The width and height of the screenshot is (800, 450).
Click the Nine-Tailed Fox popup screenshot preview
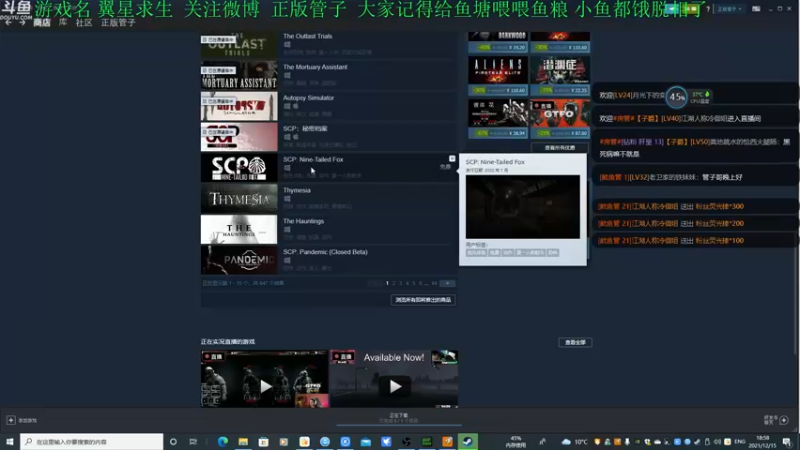pyautogui.click(x=522, y=207)
